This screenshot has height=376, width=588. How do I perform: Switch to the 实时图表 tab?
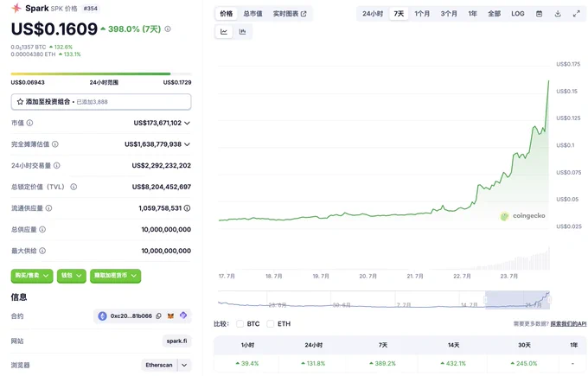pos(290,14)
